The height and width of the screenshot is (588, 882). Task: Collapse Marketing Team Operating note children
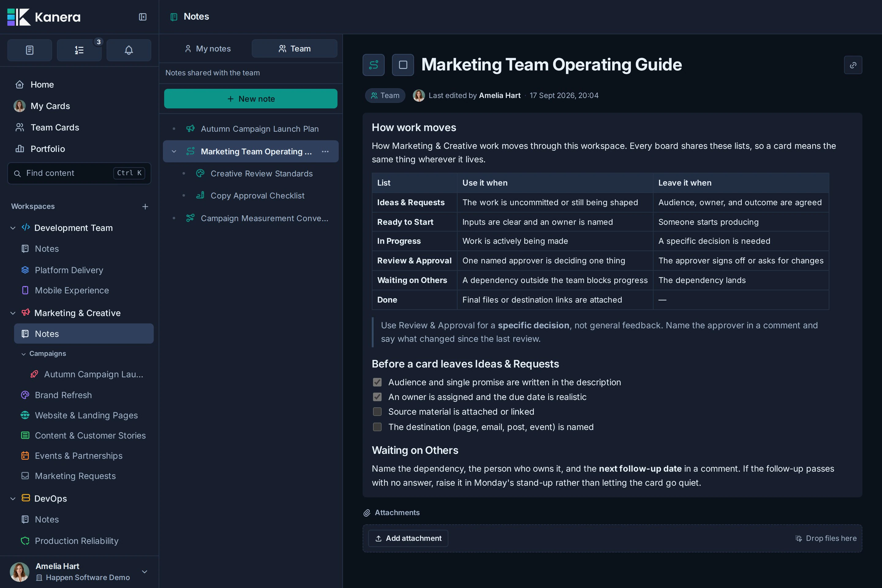coord(174,152)
